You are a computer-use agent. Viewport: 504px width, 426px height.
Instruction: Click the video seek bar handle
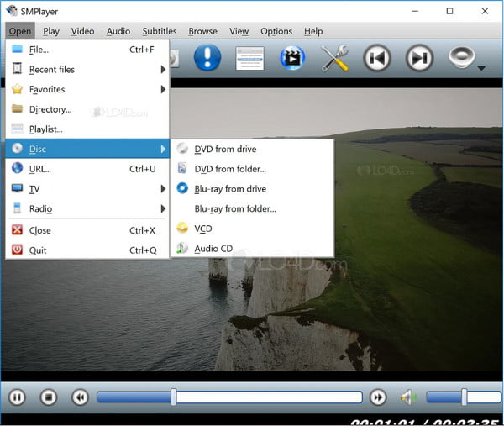174,397
